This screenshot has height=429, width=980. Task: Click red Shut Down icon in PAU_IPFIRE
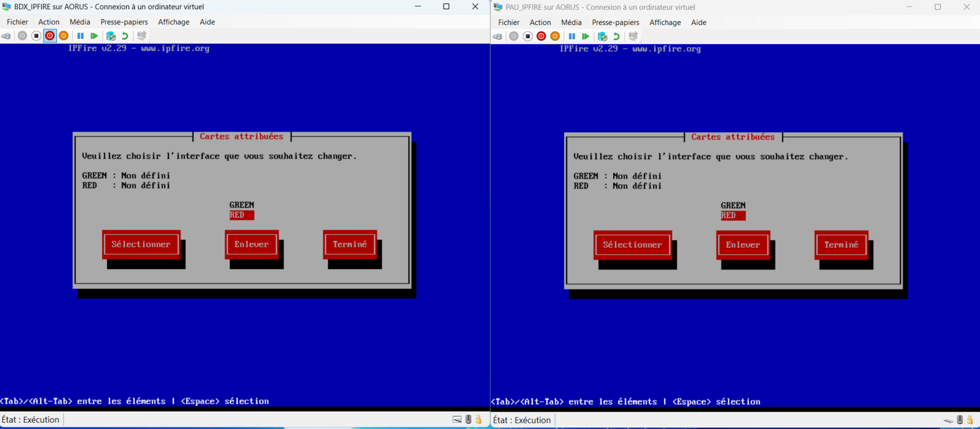pyautogui.click(x=541, y=37)
